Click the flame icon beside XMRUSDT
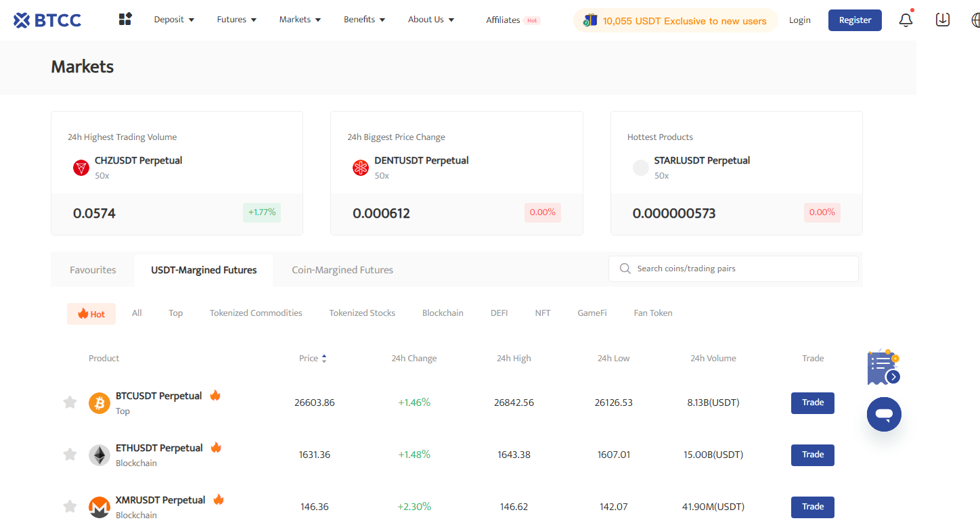980x527 pixels. tap(219, 499)
